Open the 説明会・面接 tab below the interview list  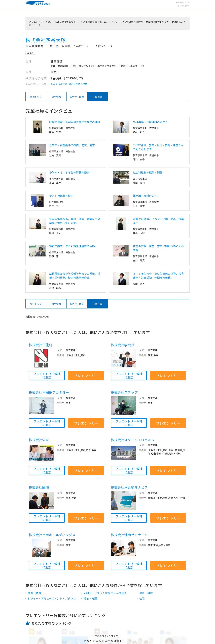pyautogui.click(x=77, y=304)
